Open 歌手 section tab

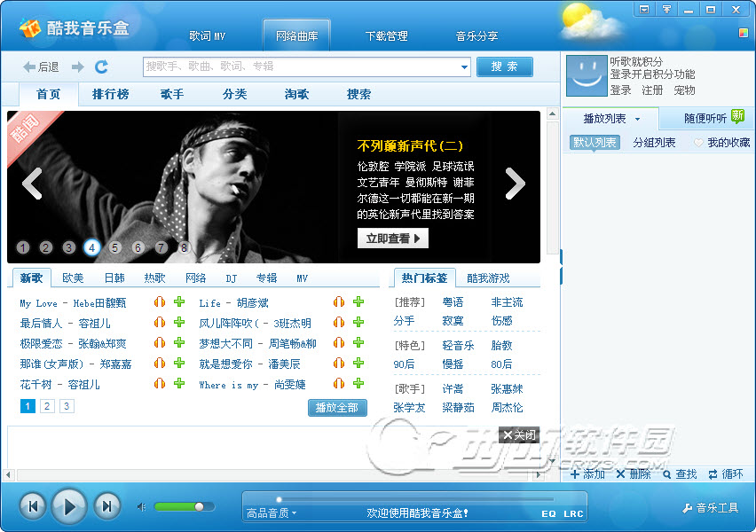(x=172, y=94)
